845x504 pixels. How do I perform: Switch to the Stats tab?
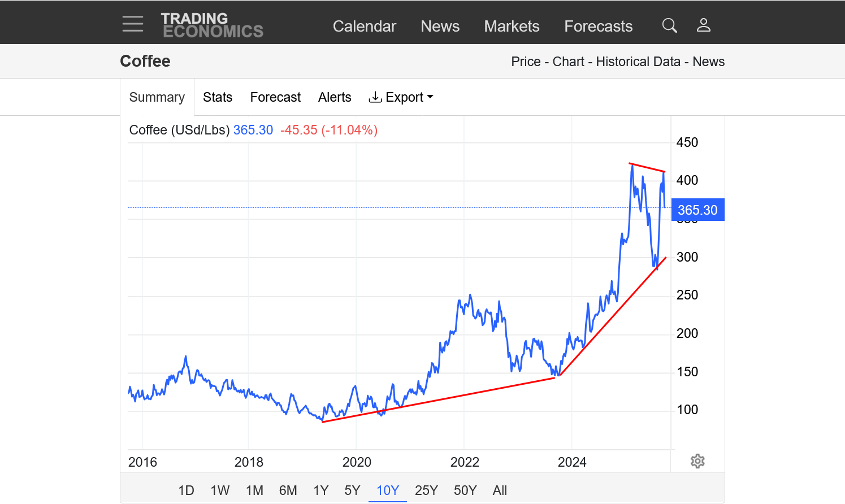(x=218, y=97)
